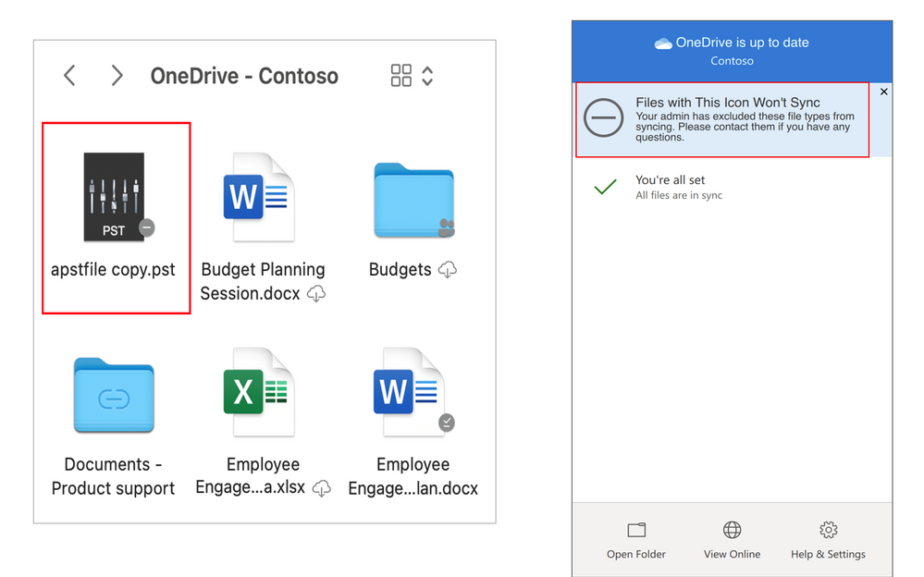Open Budget Planning Session.docx Word document
Screen dimensions: 924x577
(x=258, y=198)
